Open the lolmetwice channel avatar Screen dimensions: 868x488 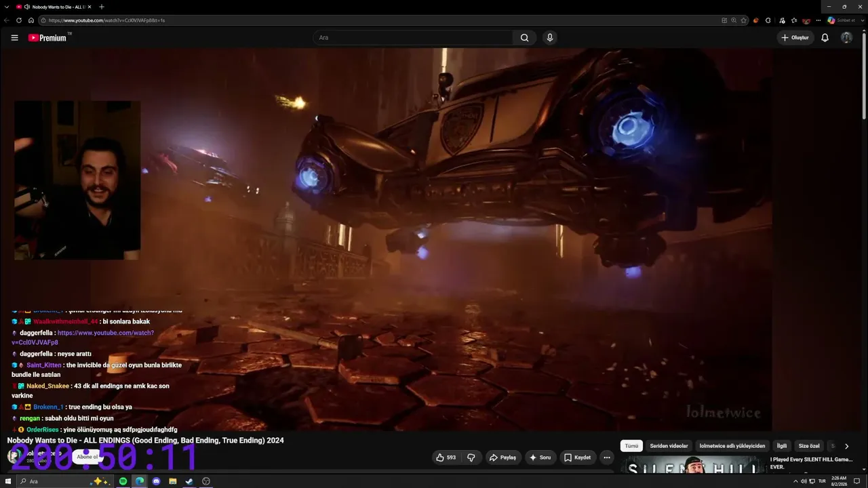point(14,456)
